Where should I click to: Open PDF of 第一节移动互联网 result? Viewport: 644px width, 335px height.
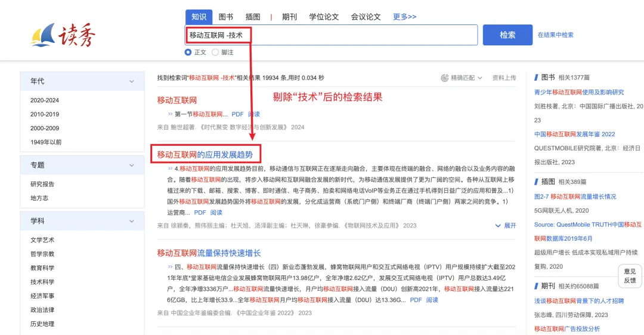tap(237, 114)
